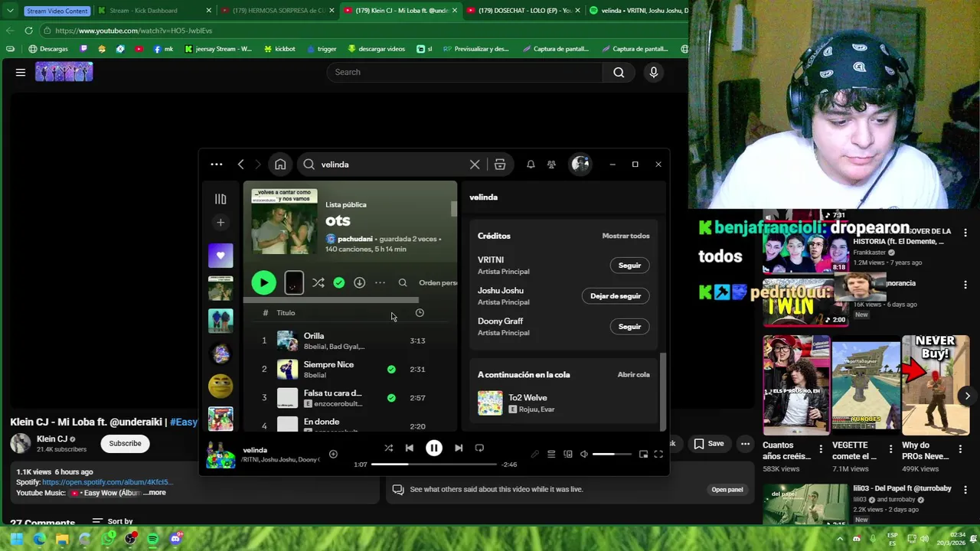Open connect to a device icon

click(568, 455)
